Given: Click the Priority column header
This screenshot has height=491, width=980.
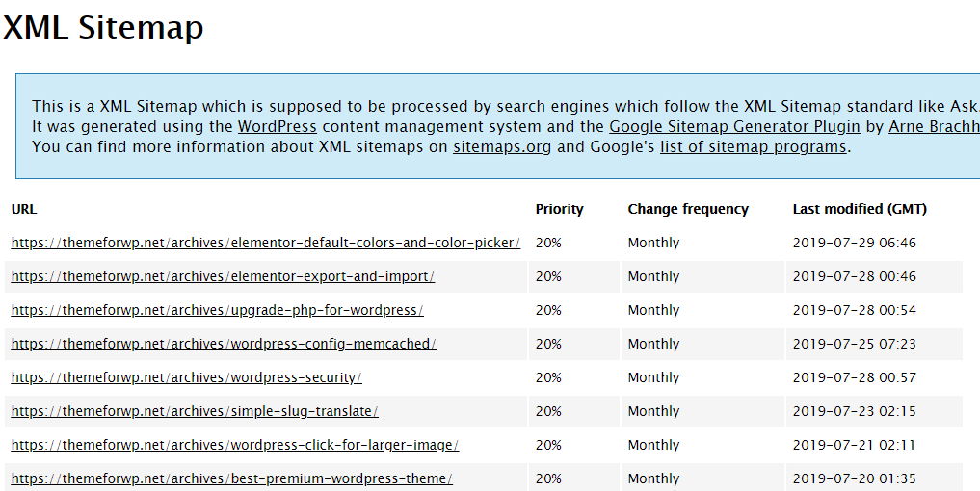Looking at the screenshot, I should coord(559,209).
